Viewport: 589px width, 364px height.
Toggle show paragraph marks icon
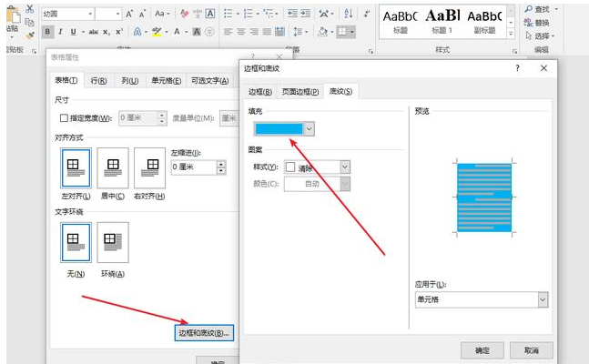366,14
